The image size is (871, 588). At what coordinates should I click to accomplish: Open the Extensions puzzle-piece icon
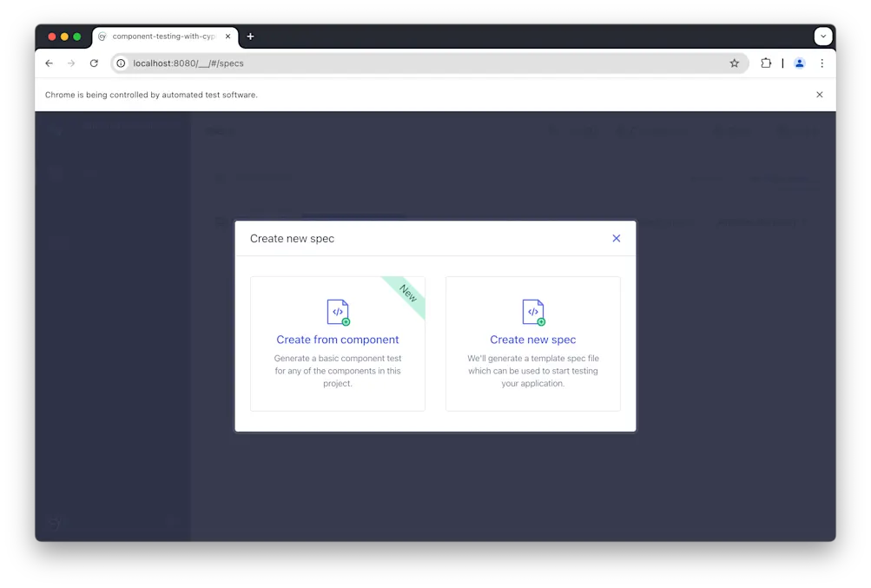[765, 63]
